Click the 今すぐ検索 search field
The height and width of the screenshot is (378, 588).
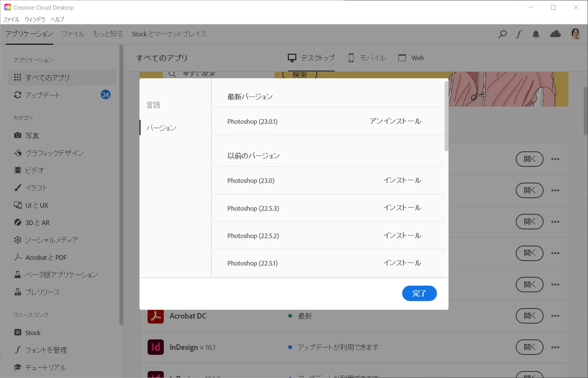pos(218,75)
